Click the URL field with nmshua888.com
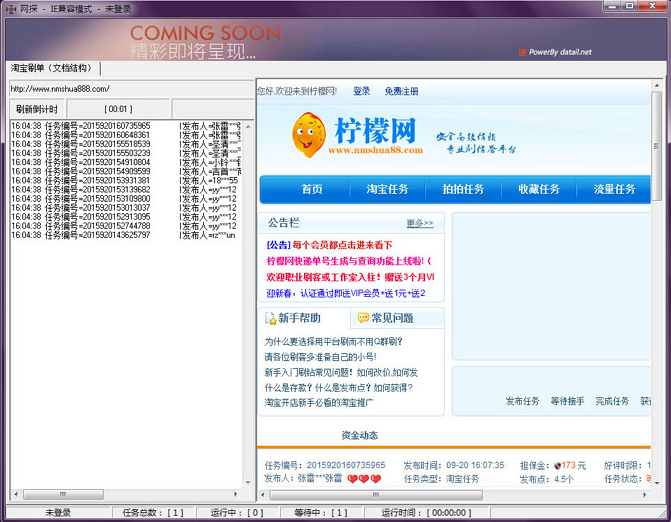The width and height of the screenshot is (671, 522). click(x=131, y=89)
